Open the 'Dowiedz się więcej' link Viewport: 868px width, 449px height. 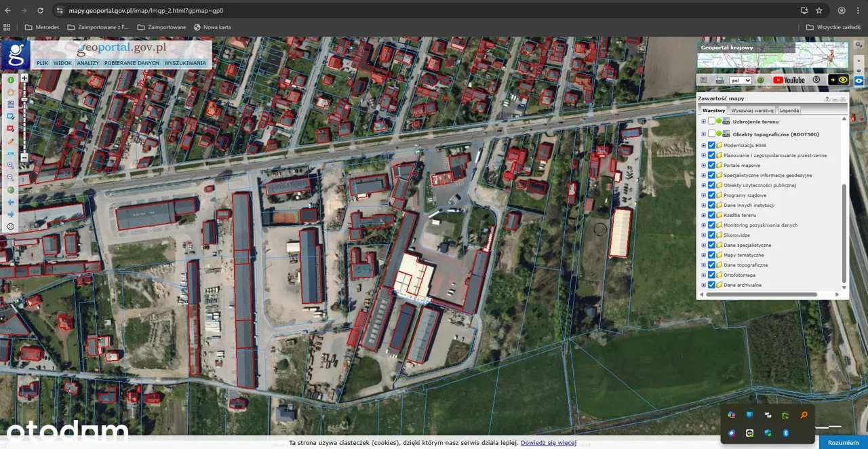[548, 443]
